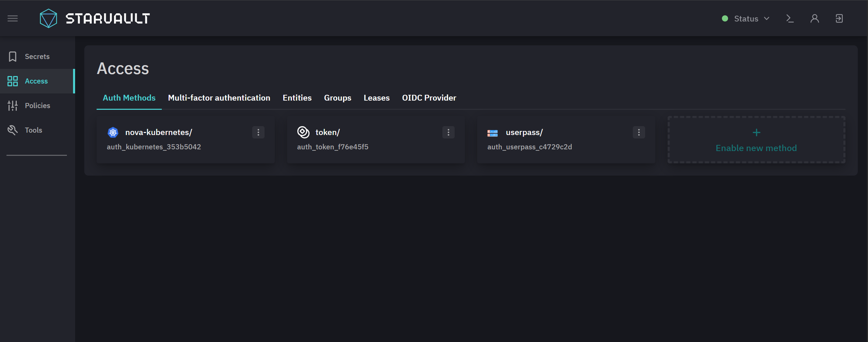The image size is (868, 342).
Task: Open the nova-kubernetes options menu
Action: tap(258, 132)
